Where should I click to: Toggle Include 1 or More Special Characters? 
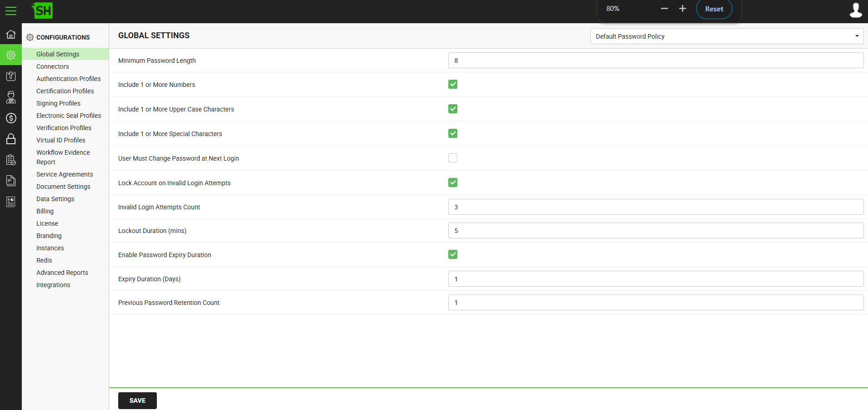point(453,133)
